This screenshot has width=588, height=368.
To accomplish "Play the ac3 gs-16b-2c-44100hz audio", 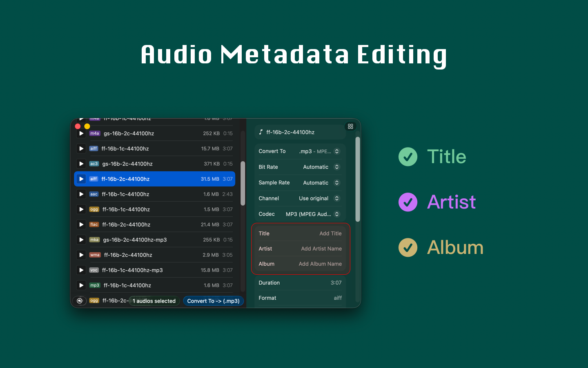I will coord(81,164).
